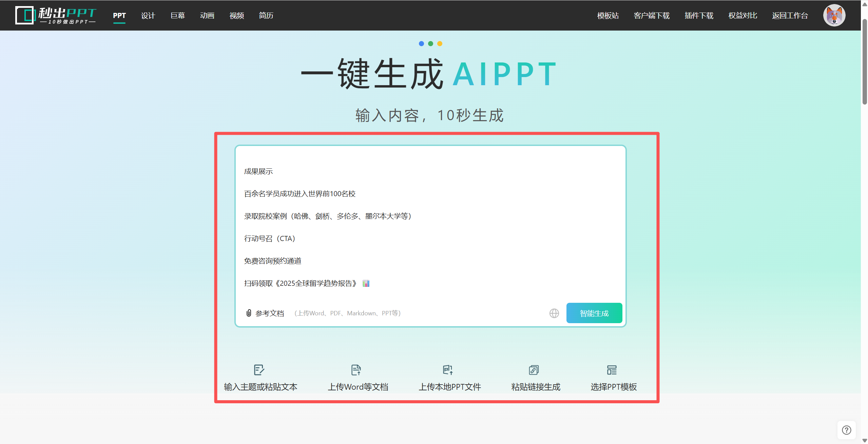Click the 上传Word等文档 upload icon
The image size is (868, 444).
tap(356, 370)
